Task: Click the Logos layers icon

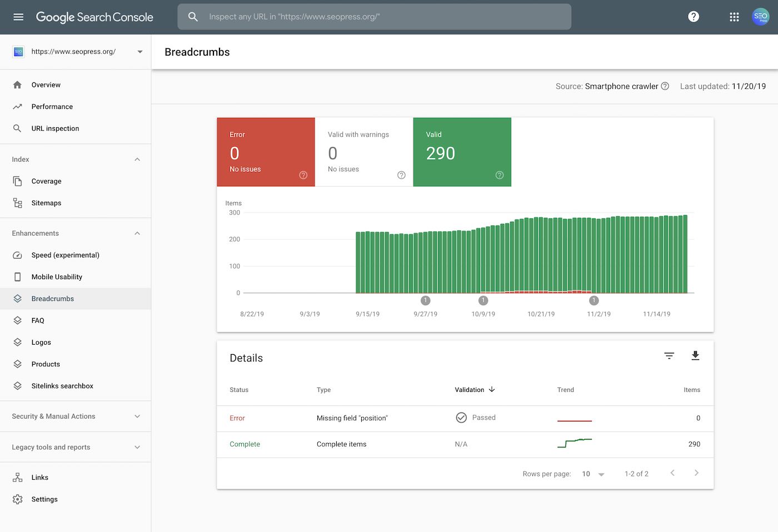Action: 17,342
